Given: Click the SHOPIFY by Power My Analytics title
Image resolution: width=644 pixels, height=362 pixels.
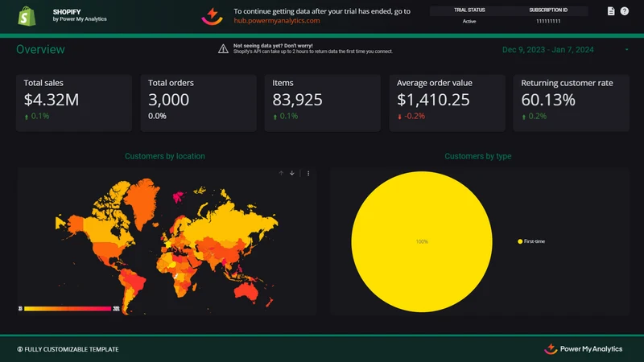Looking at the screenshot, I should [80, 15].
